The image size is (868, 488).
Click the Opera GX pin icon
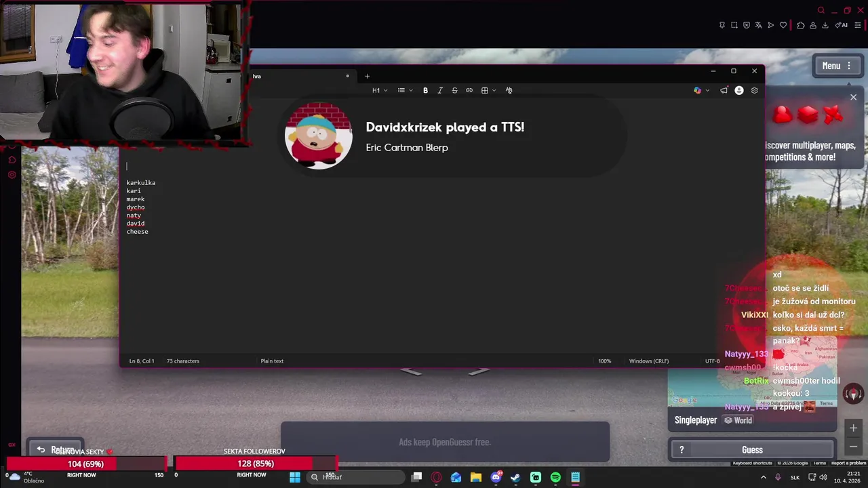(722, 25)
